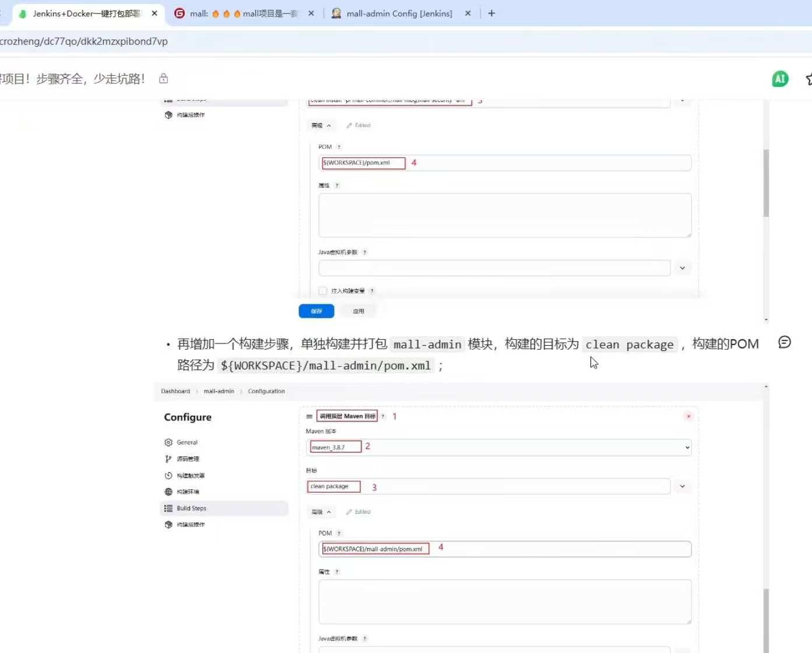Click the POM field containing ${WORKSPACE}/mall-admin/pom.xml
The height and width of the screenshot is (653, 812).
coord(505,549)
